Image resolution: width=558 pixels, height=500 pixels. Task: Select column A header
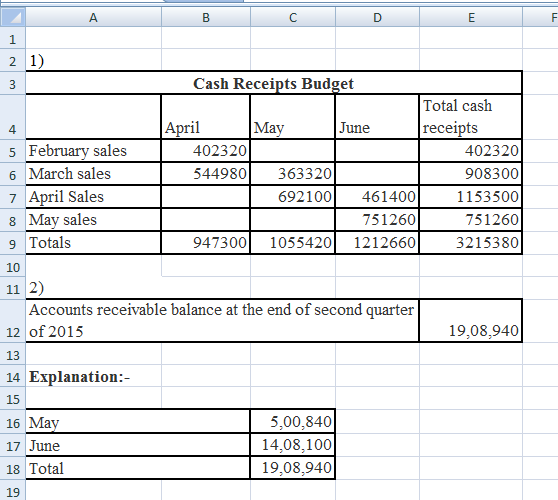[x=93, y=17]
